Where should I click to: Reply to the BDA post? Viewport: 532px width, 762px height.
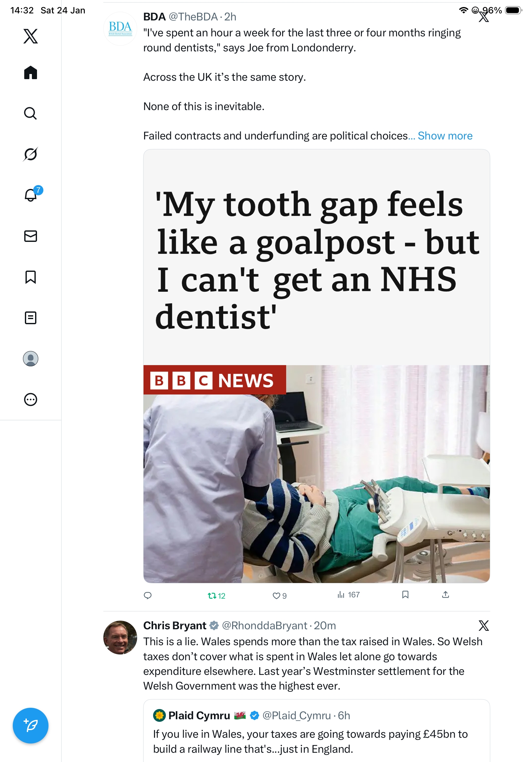coord(148,595)
